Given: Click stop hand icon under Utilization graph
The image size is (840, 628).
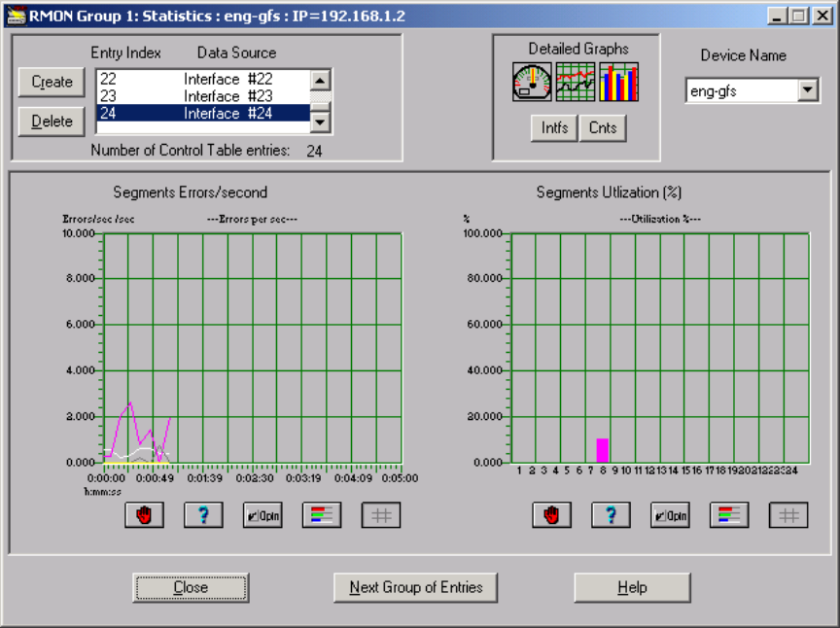Looking at the screenshot, I should (x=551, y=515).
